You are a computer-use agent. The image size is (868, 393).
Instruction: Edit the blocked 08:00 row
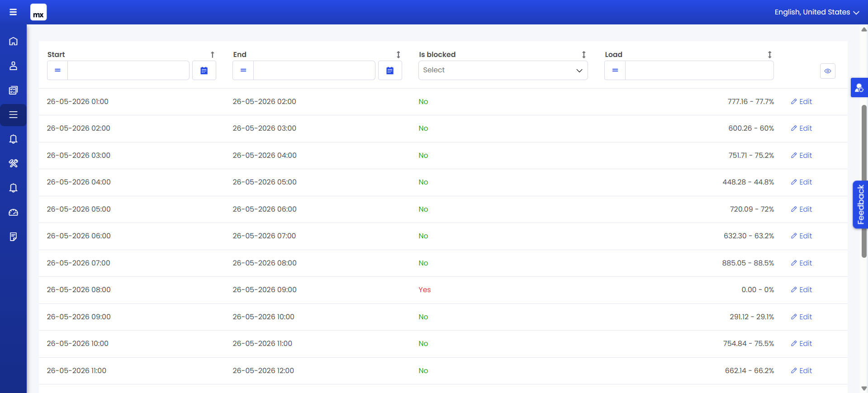point(802,290)
